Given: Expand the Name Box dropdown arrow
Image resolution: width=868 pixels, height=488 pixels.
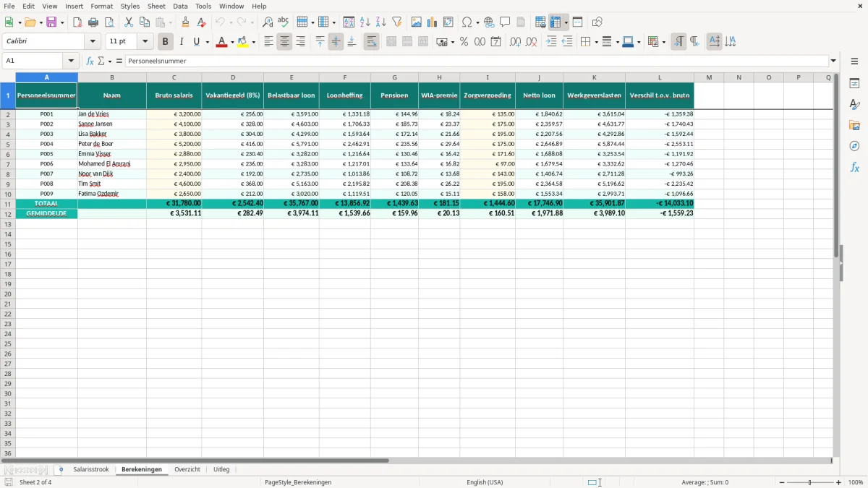Looking at the screenshot, I should coord(71,61).
